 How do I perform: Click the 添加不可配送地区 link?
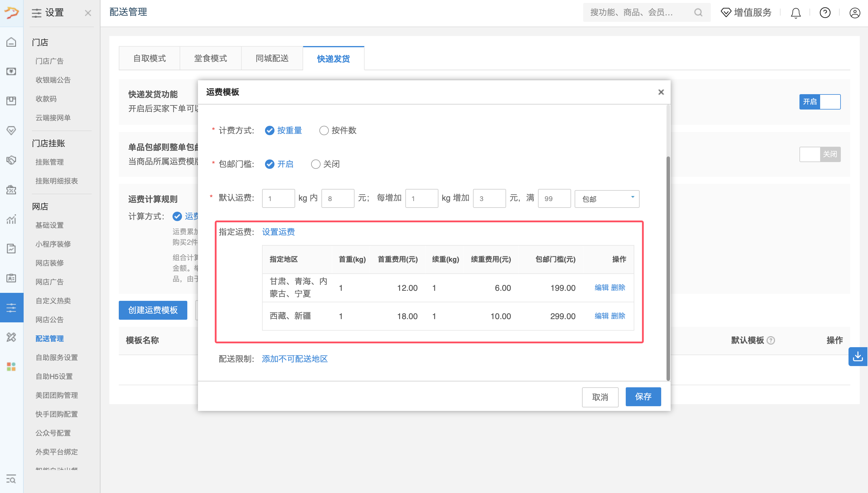(x=295, y=359)
